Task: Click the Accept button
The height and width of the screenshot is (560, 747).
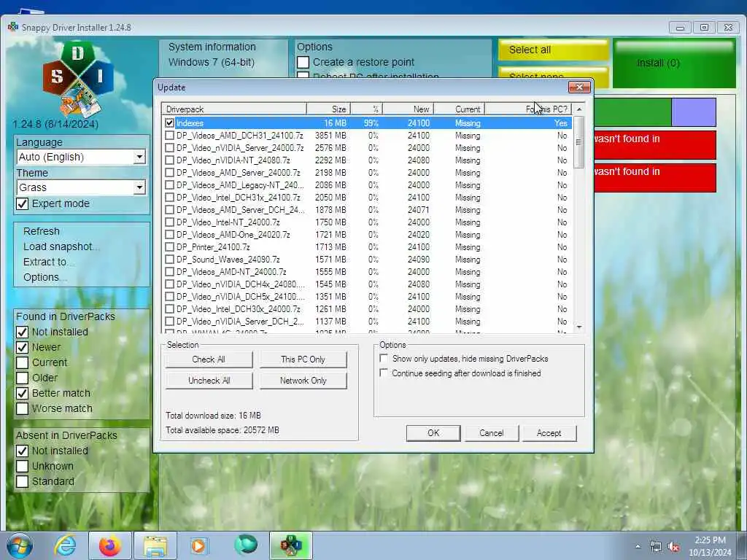Action: pos(549,433)
